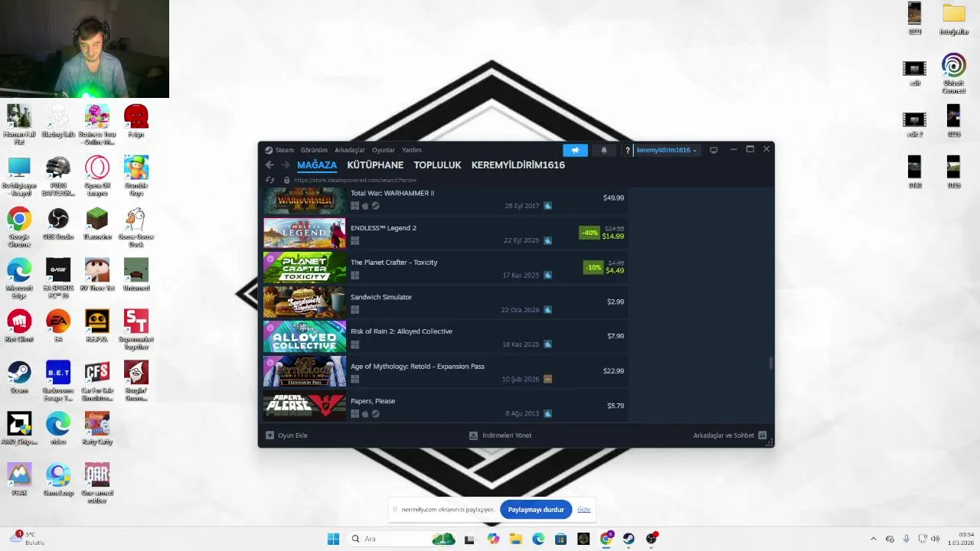Show hidden system tray icons chevron
Viewport: 980px width, 551px height.
[874, 539]
